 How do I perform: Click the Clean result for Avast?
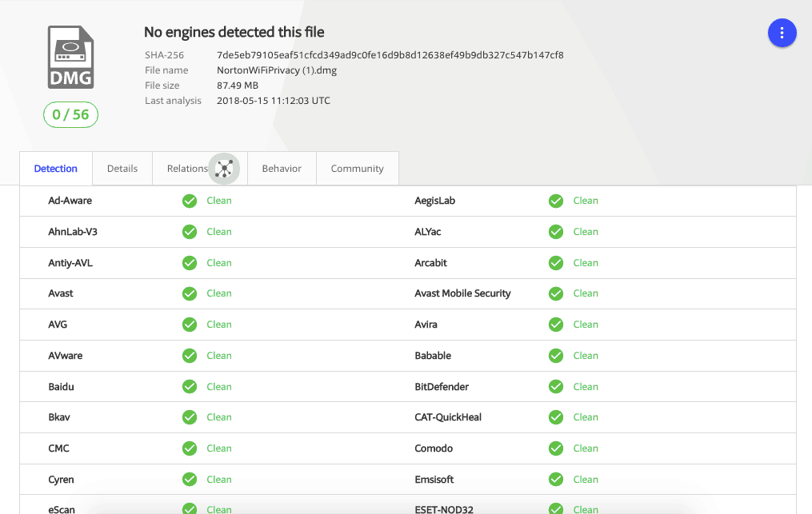(x=219, y=293)
